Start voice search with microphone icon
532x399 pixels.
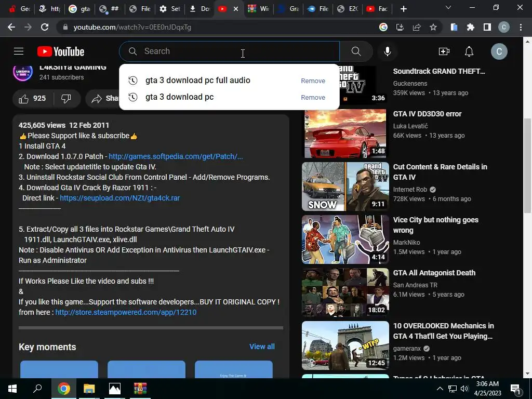388,51
